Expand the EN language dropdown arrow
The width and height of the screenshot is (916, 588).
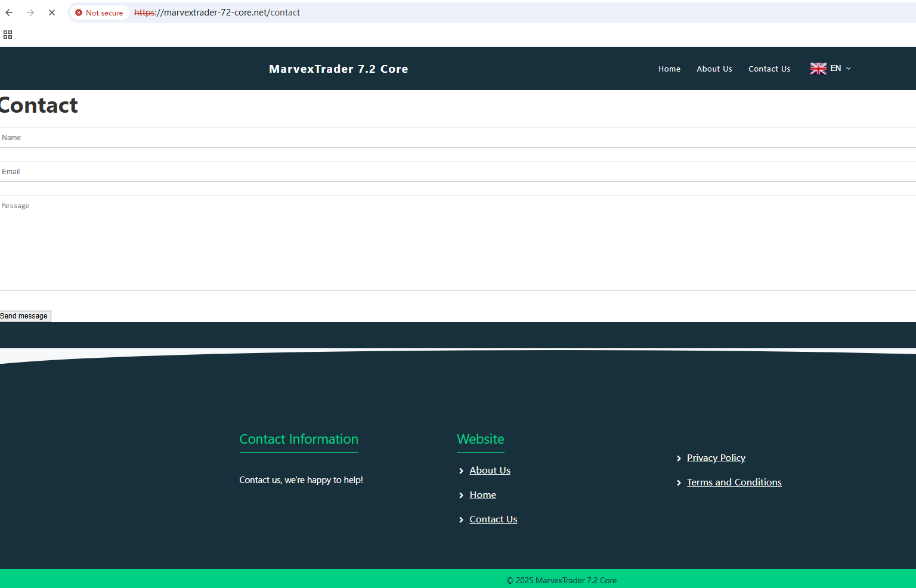pyautogui.click(x=849, y=69)
